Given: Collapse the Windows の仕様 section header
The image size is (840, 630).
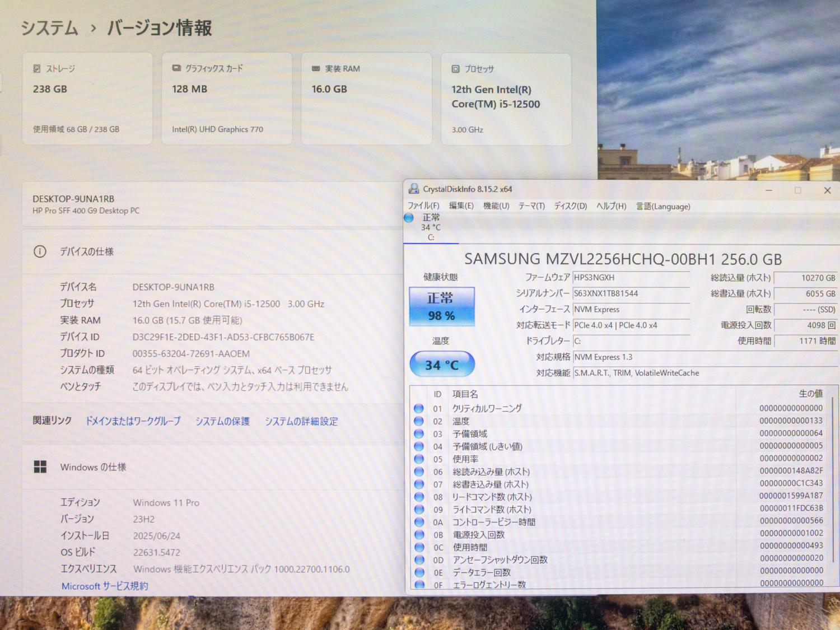Looking at the screenshot, I should (x=213, y=466).
